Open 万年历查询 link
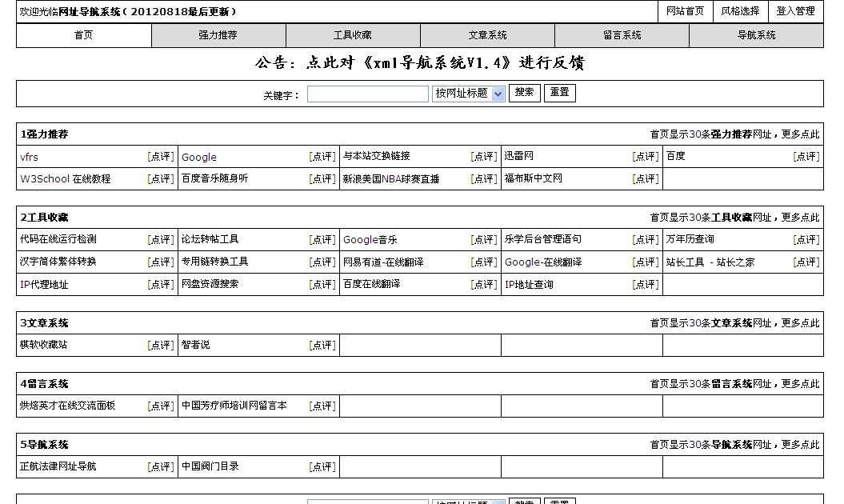 point(690,239)
